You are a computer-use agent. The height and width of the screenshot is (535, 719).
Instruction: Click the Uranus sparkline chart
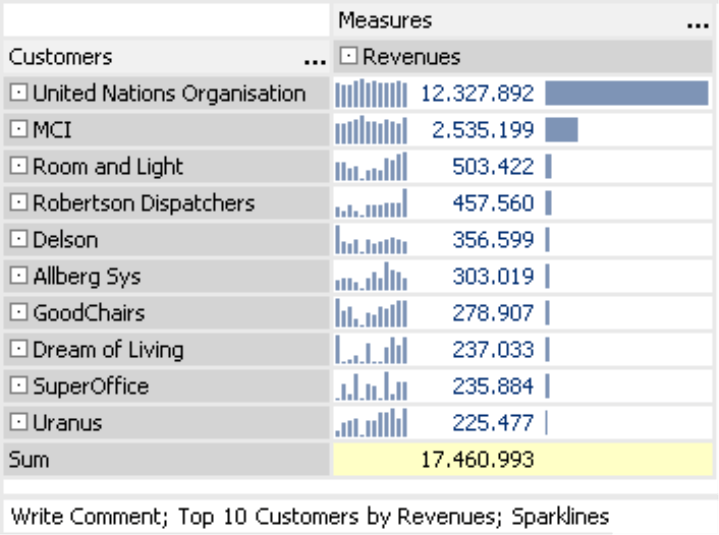[x=371, y=423]
